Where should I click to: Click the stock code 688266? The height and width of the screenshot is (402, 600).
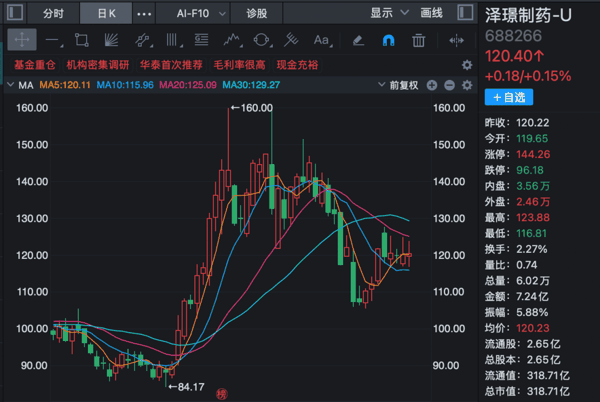tap(513, 36)
